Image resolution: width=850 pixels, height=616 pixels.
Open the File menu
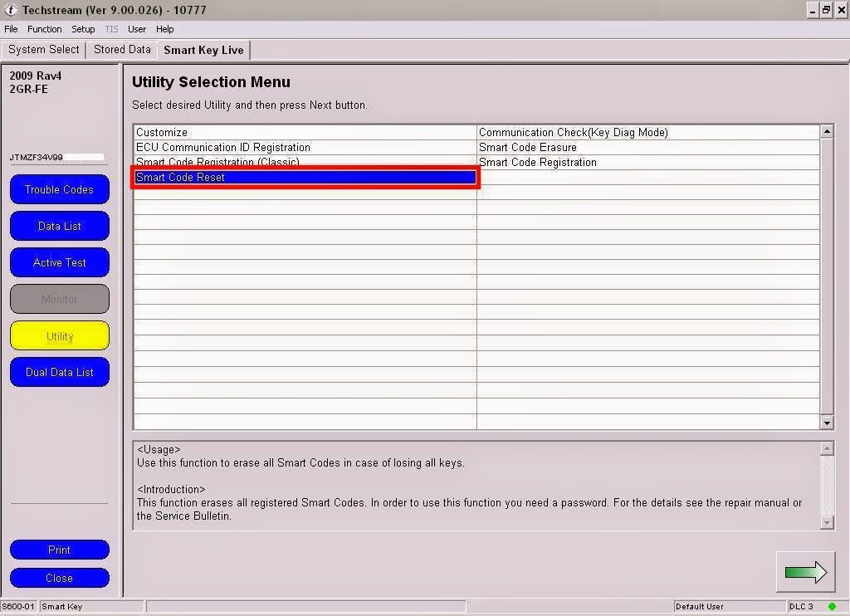click(11, 29)
